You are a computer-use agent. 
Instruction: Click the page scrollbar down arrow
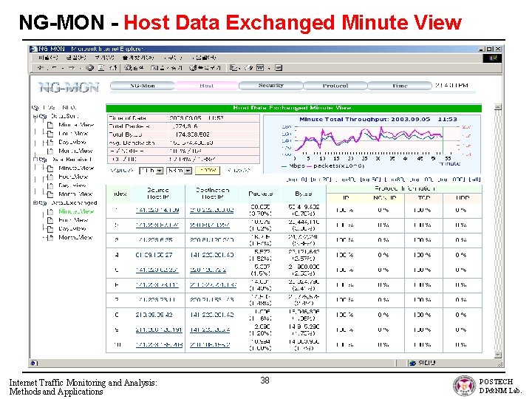click(x=498, y=355)
